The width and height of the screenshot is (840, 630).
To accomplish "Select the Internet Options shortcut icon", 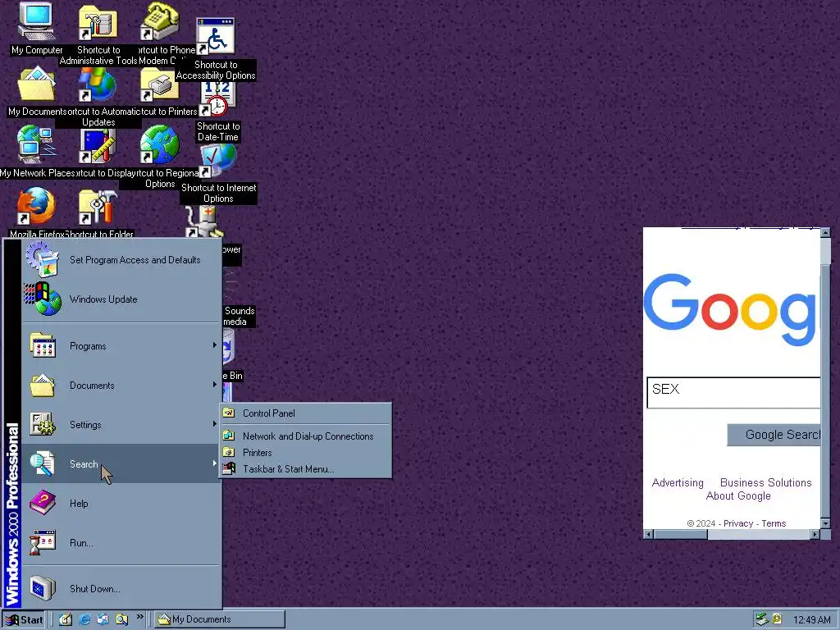I will [x=217, y=160].
